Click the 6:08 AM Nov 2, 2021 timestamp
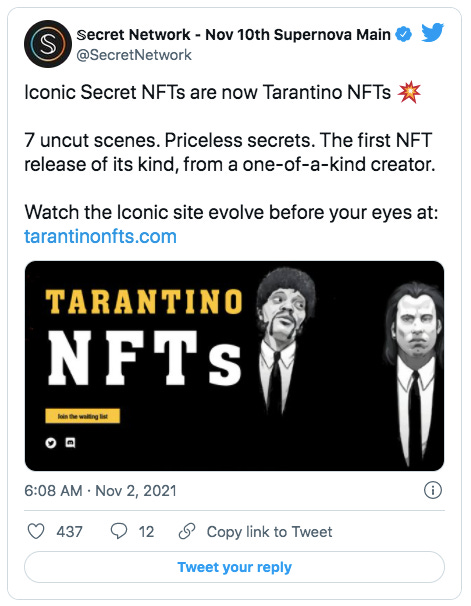This screenshot has width=471, height=606. pyautogui.click(x=100, y=491)
